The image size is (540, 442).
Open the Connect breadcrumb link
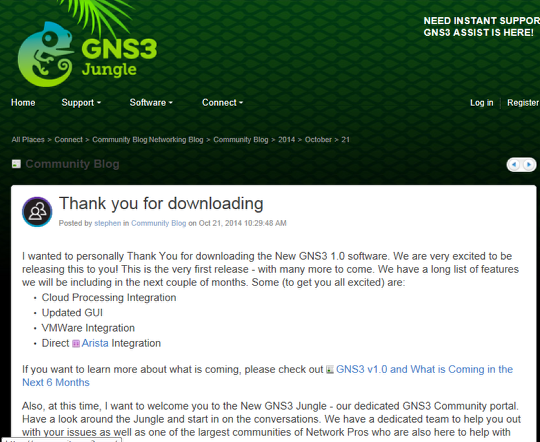(69, 140)
